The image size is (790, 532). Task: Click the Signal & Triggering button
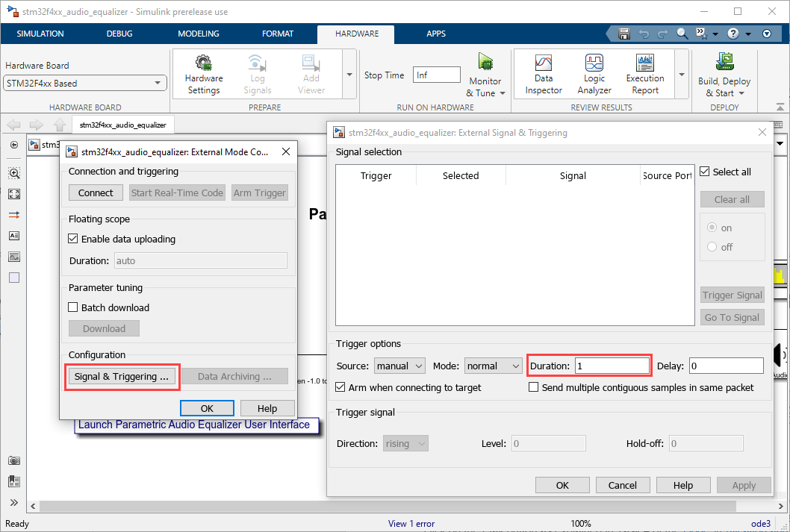point(122,377)
